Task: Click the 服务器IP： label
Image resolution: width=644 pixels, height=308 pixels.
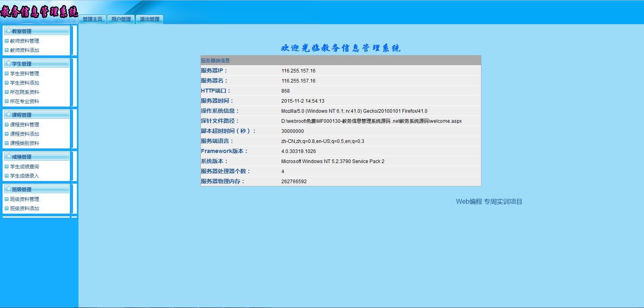Action: (x=215, y=70)
